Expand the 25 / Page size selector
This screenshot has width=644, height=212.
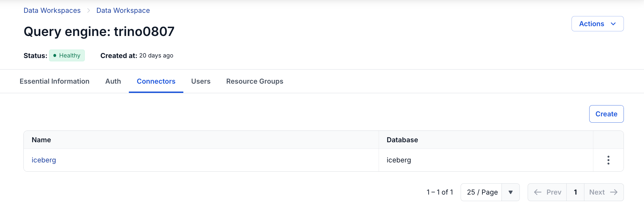coord(490,192)
